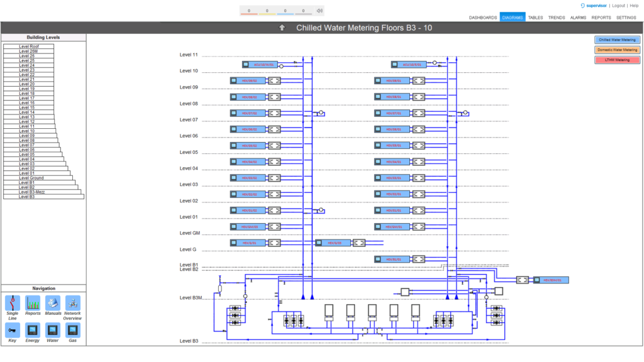Click the up arrow beside diagram title
This screenshot has height=362, width=644.
coord(282,28)
